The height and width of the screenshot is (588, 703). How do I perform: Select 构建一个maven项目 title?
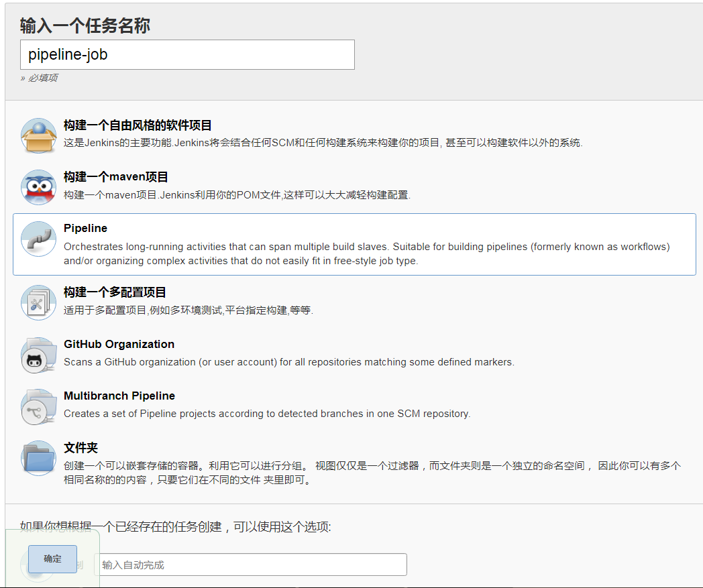click(115, 177)
